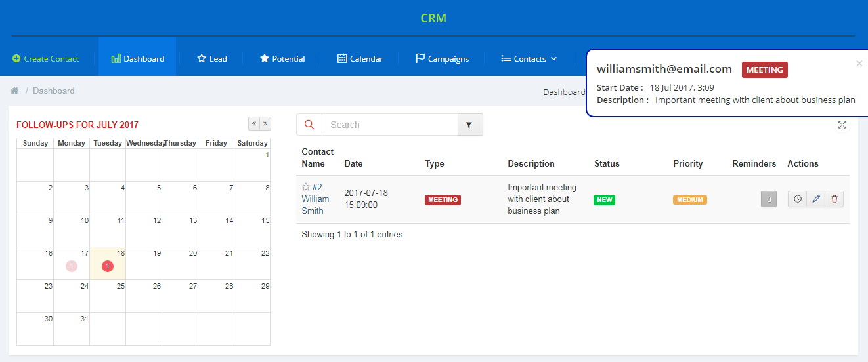Expand table to fullscreen
Screen dimensions: 868x362
click(x=842, y=125)
